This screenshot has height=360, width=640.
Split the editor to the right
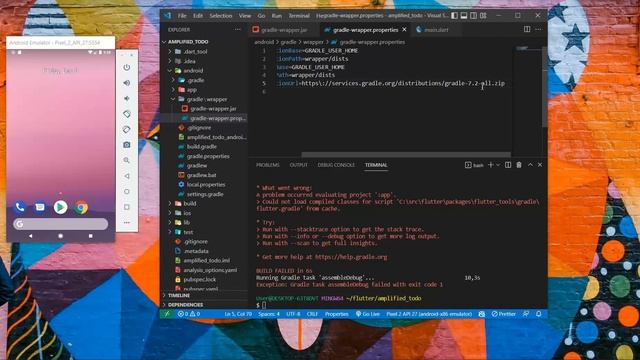527,29
